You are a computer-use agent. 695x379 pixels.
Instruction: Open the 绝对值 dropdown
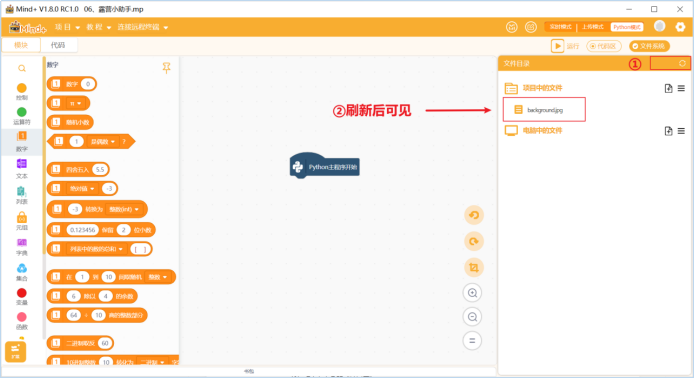pyautogui.click(x=82, y=188)
